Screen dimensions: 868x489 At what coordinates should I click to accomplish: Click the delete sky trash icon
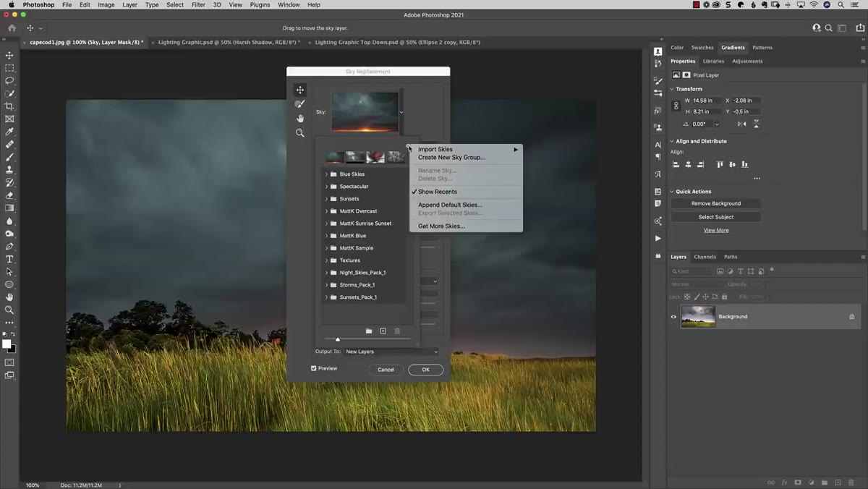click(x=397, y=331)
